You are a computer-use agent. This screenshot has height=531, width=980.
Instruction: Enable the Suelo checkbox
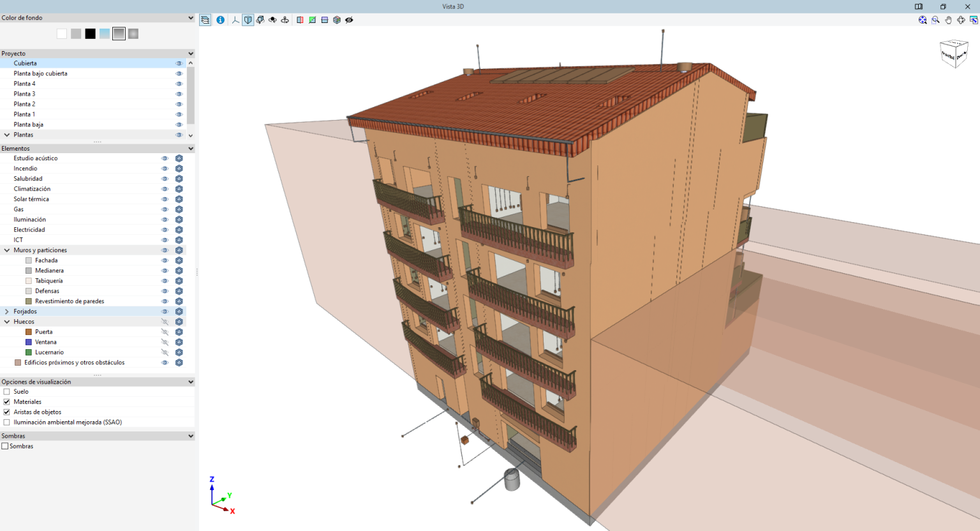6,391
